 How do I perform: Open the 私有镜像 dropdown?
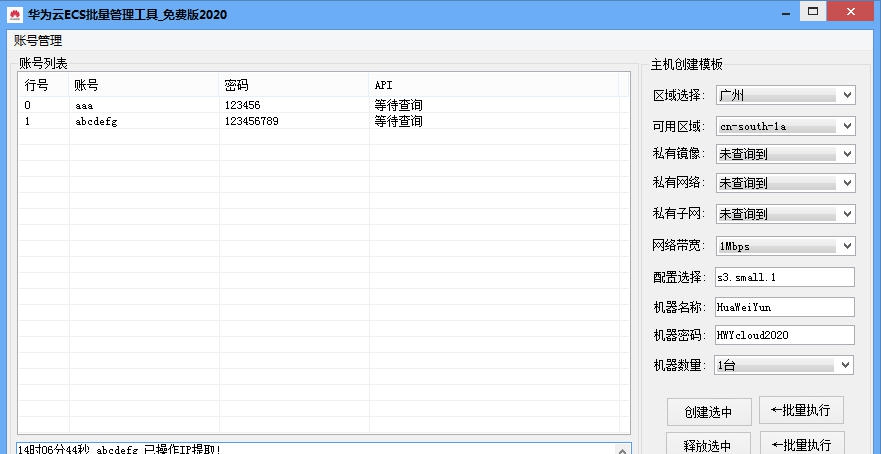tap(785, 154)
